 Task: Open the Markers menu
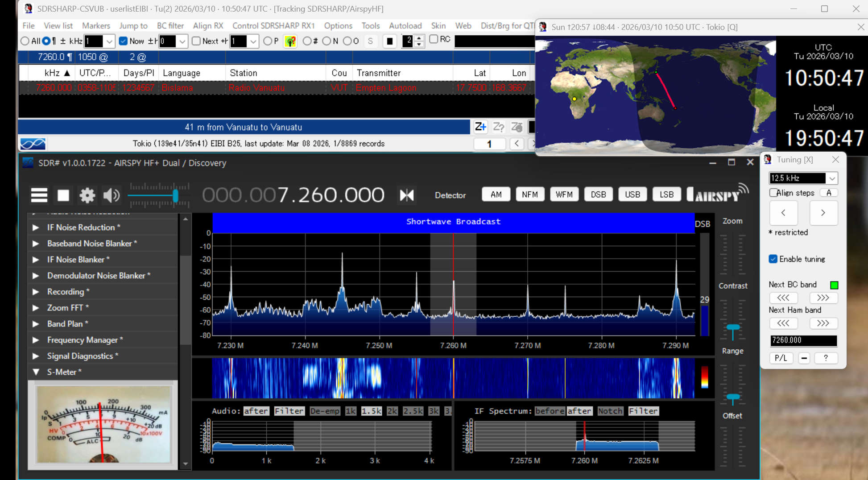click(x=96, y=26)
